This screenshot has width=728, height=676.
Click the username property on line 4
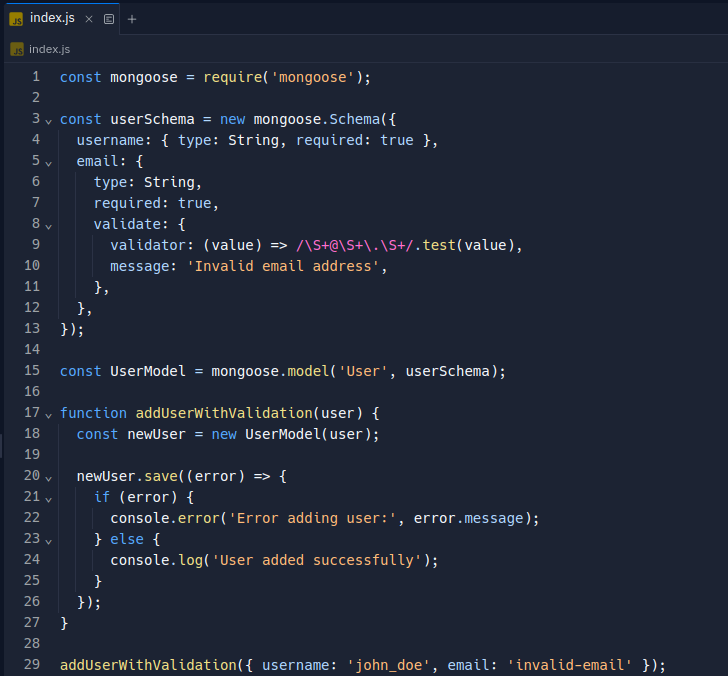(110, 140)
